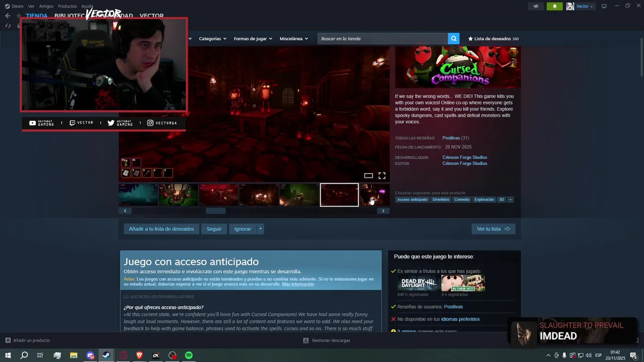Open the green notifications bell

pos(554,7)
